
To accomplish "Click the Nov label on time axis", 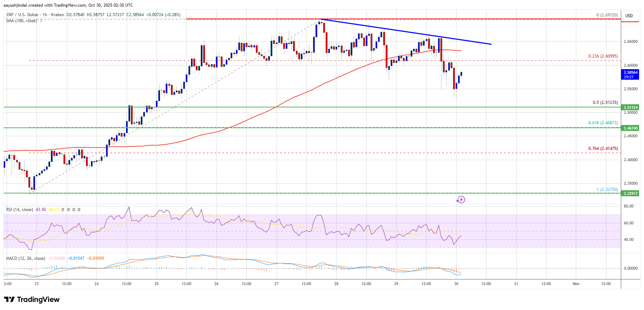I will [576, 284].
